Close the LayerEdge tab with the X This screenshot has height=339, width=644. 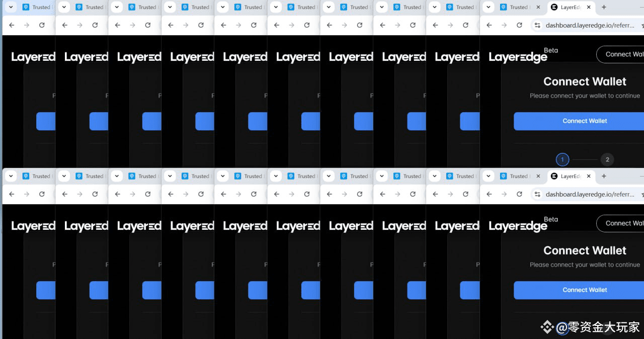tap(589, 7)
